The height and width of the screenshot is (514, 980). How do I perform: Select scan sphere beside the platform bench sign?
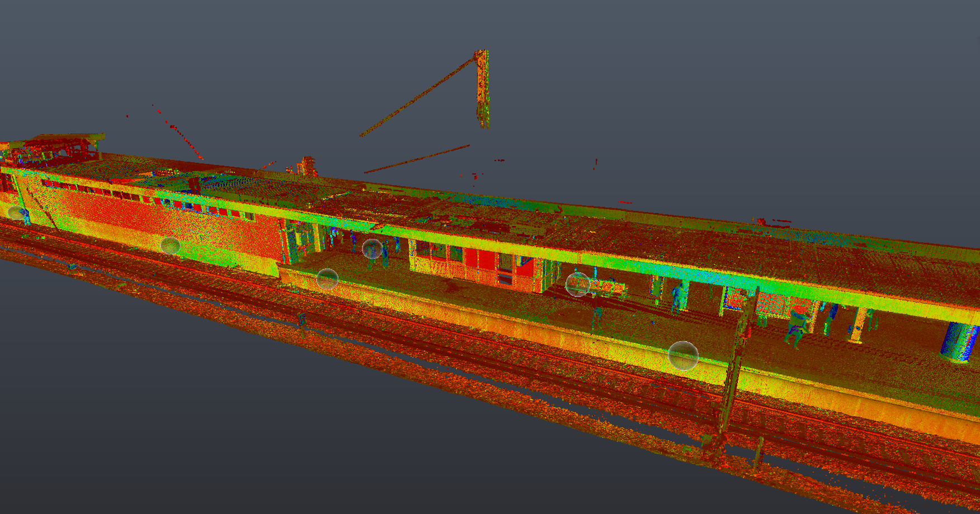coord(577,284)
